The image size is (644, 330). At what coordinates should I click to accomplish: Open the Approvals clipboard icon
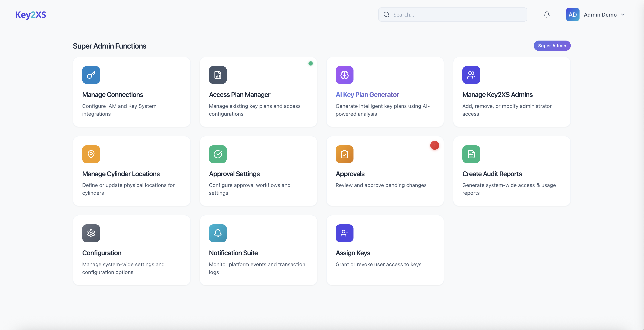[344, 154]
